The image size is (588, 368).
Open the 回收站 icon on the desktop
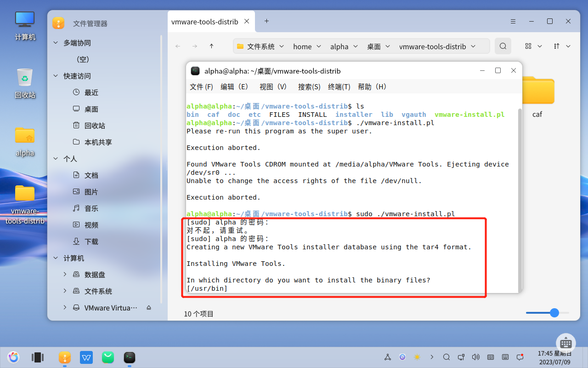click(x=25, y=83)
